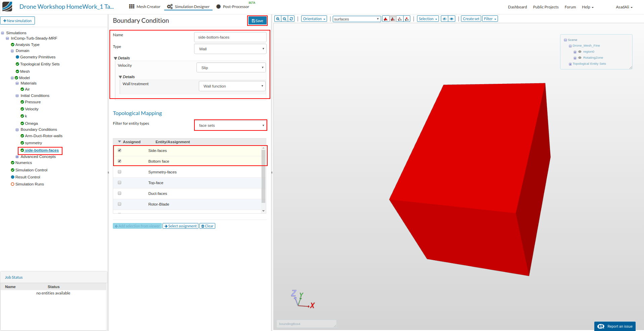Check the Duct-faces checkbox

pos(120,193)
